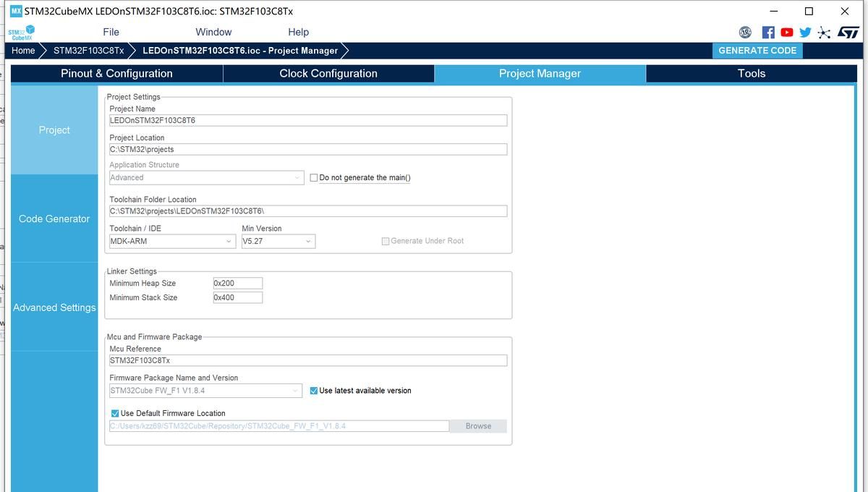The width and height of the screenshot is (868, 492).
Task: Open the Toolchain / IDE dropdown
Action: click(x=171, y=242)
